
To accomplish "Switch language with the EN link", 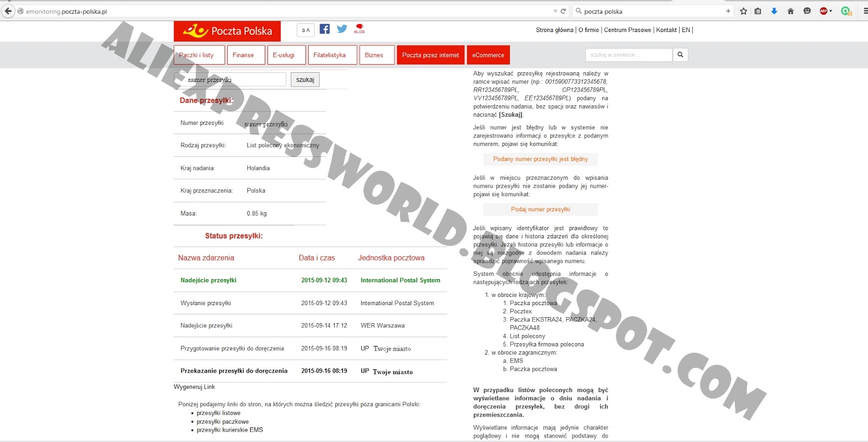I will click(x=686, y=30).
